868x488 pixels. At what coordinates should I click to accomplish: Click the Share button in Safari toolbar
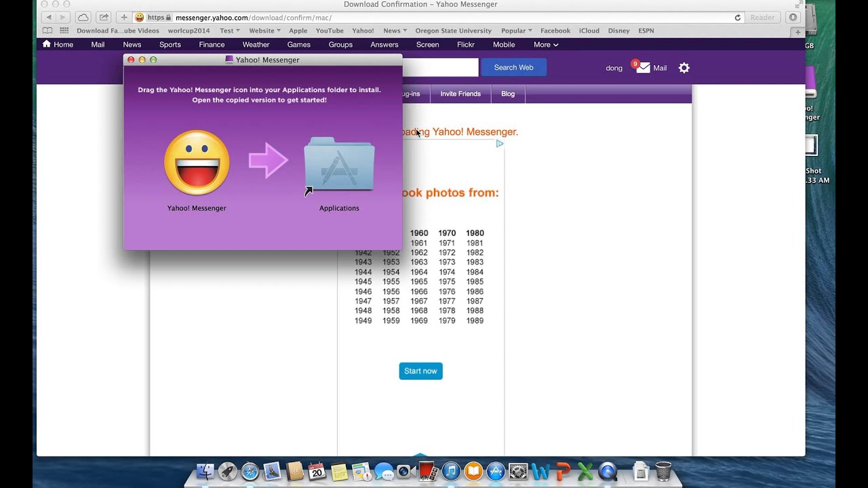click(x=103, y=18)
